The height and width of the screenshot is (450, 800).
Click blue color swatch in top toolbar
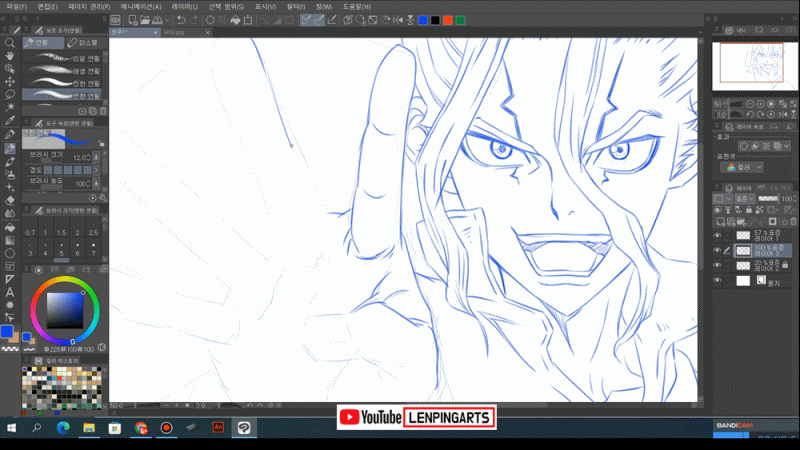422,20
